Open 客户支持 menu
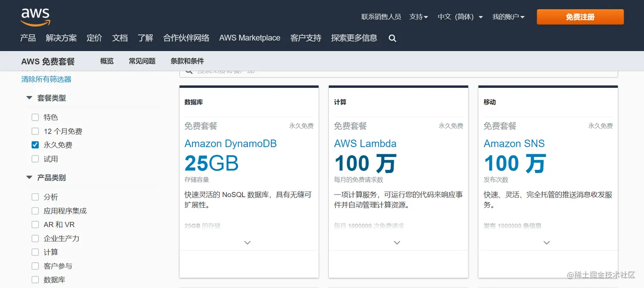The width and height of the screenshot is (644, 288). pos(306,38)
